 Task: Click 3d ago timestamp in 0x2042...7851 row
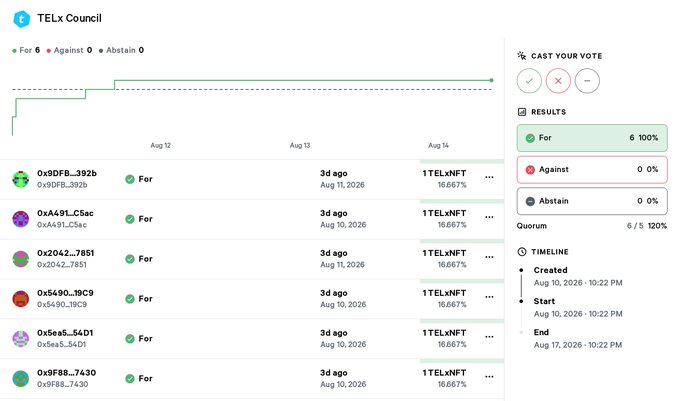(x=334, y=253)
